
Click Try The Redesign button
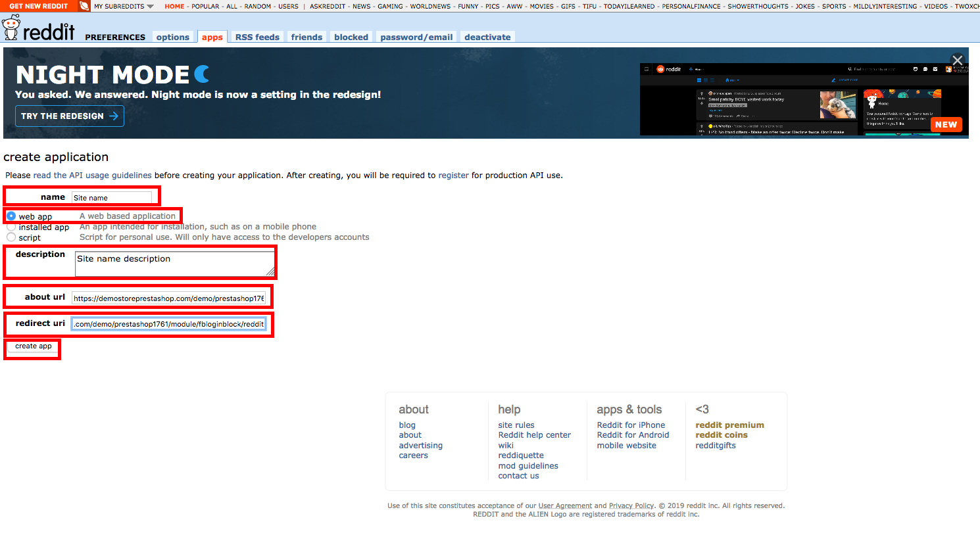[x=70, y=116]
